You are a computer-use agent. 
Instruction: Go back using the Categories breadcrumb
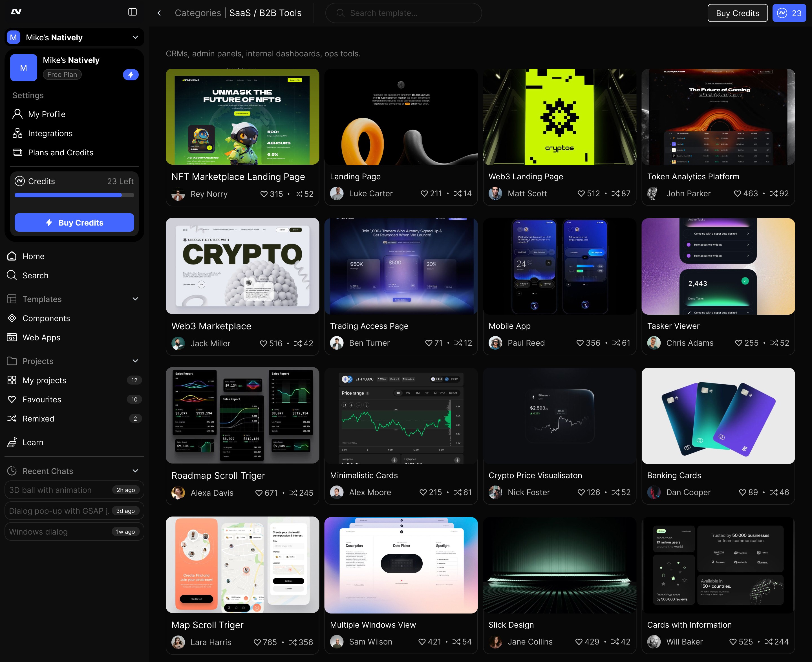198,13
